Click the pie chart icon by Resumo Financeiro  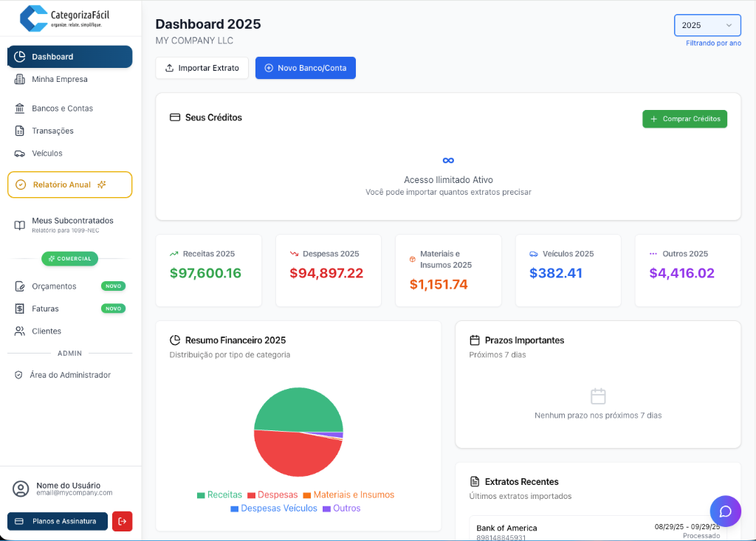175,340
